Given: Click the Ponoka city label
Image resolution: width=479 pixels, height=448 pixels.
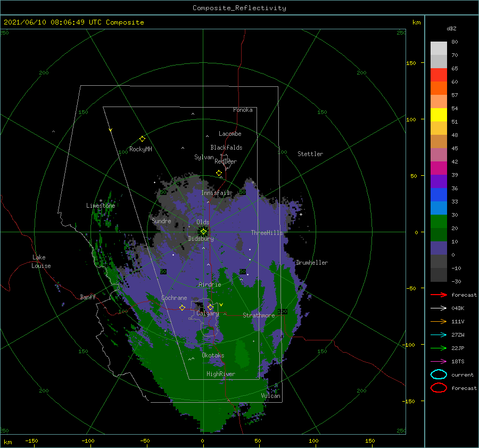Looking at the screenshot, I should pos(243,110).
